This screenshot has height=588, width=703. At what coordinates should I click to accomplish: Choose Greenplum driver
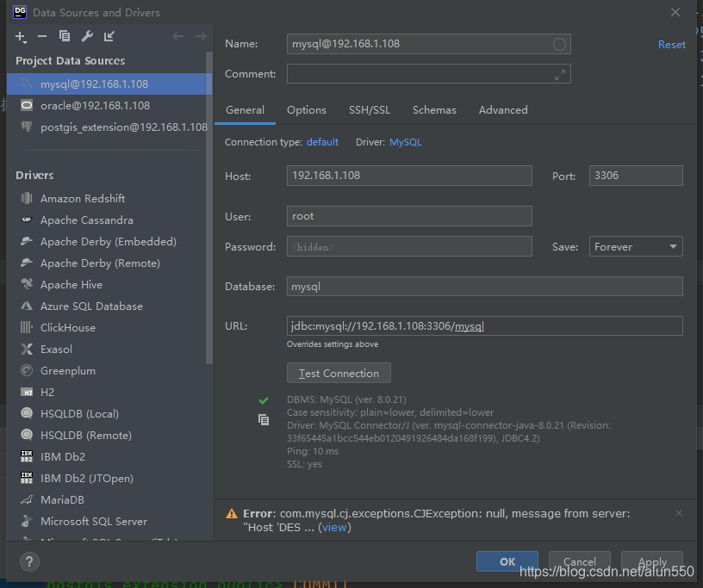pyautogui.click(x=106, y=371)
